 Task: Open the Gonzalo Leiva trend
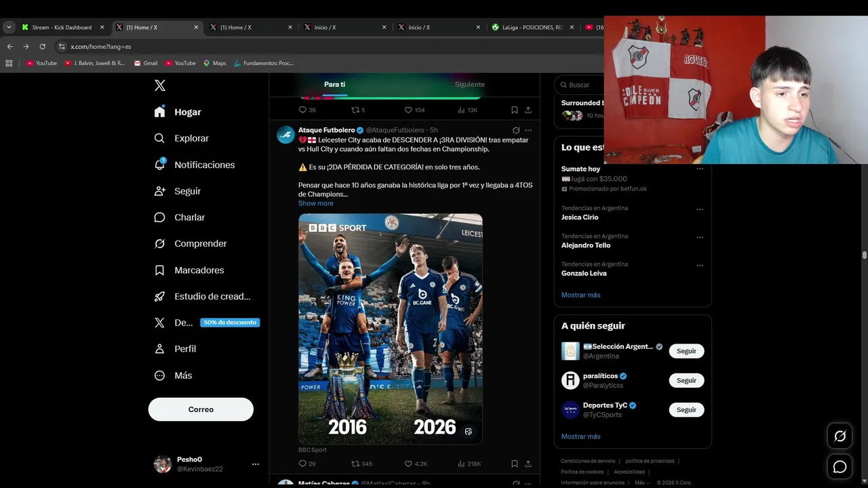584,273
